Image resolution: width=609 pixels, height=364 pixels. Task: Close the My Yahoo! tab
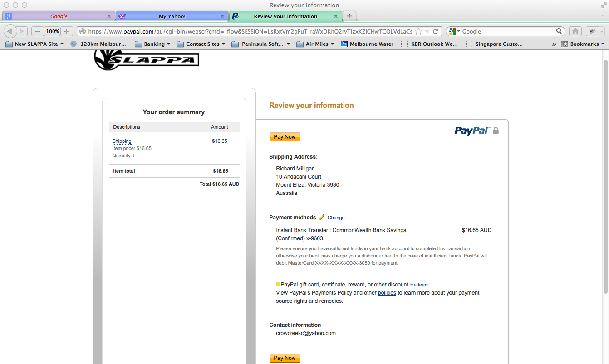[x=222, y=16]
